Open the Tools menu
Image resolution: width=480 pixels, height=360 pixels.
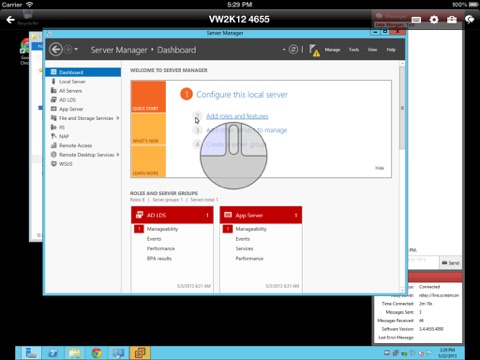click(x=354, y=50)
